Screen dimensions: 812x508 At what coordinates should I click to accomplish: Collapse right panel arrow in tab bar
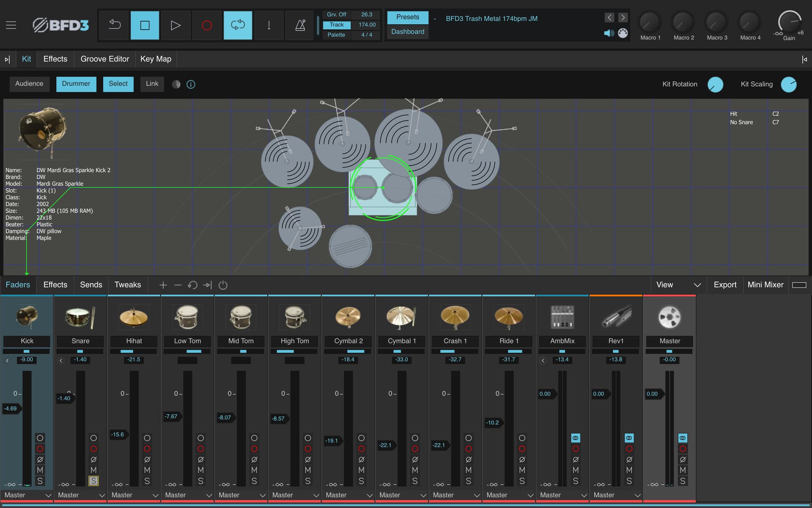point(804,59)
